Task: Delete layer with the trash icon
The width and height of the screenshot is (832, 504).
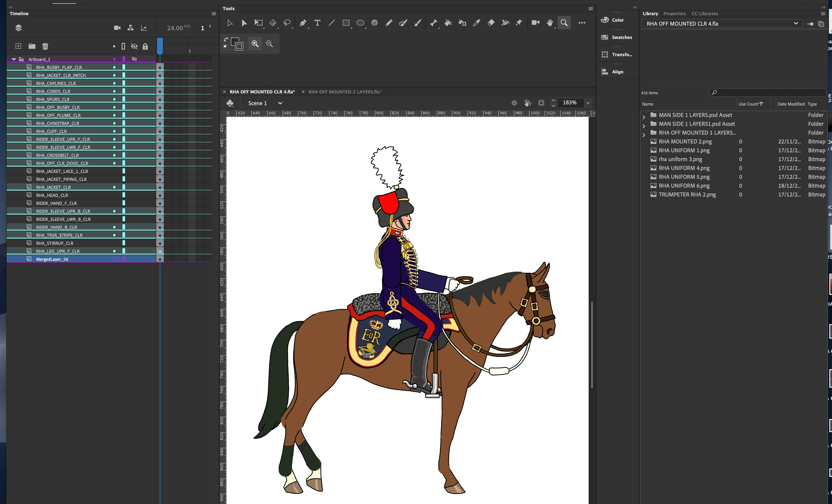Action: pyautogui.click(x=45, y=46)
